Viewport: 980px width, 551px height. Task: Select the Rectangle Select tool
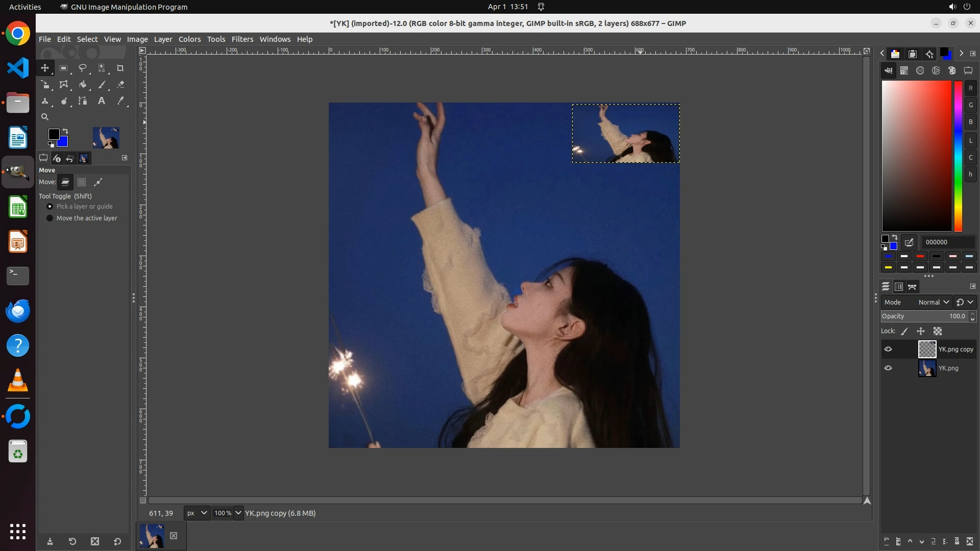[64, 68]
